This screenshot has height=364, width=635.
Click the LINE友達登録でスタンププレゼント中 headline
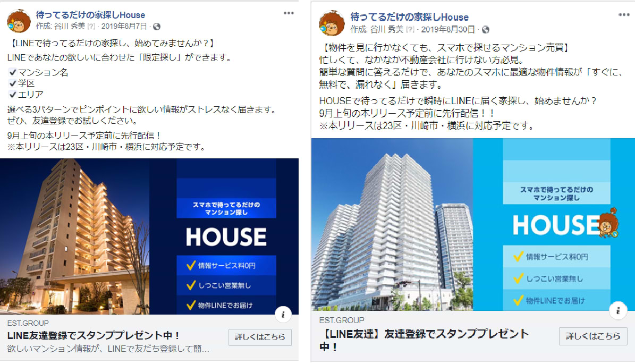click(x=94, y=335)
